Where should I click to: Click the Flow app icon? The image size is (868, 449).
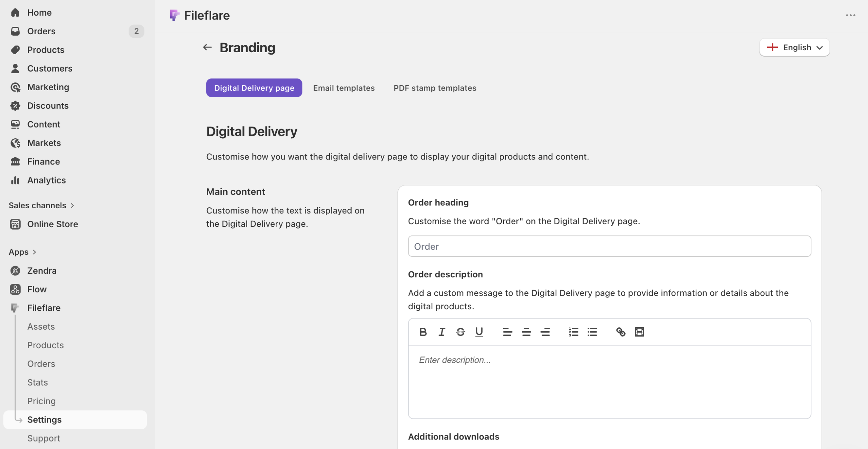point(15,289)
